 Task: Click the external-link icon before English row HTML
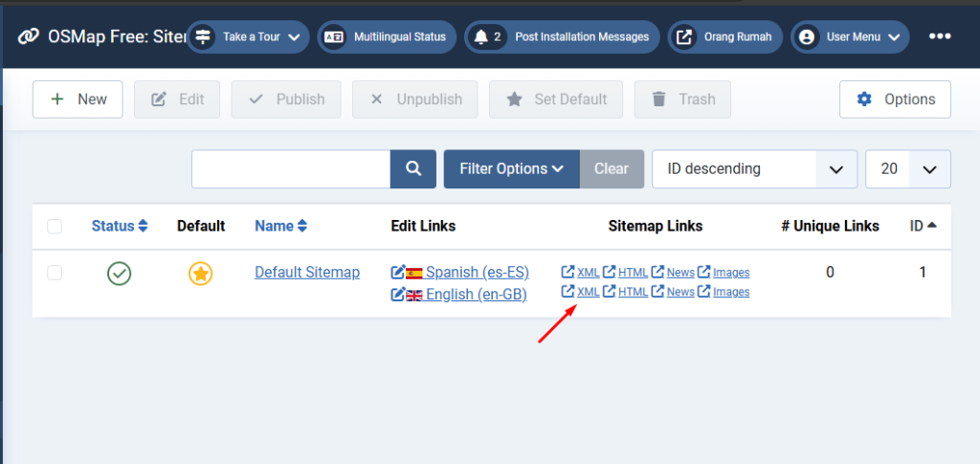(610, 291)
